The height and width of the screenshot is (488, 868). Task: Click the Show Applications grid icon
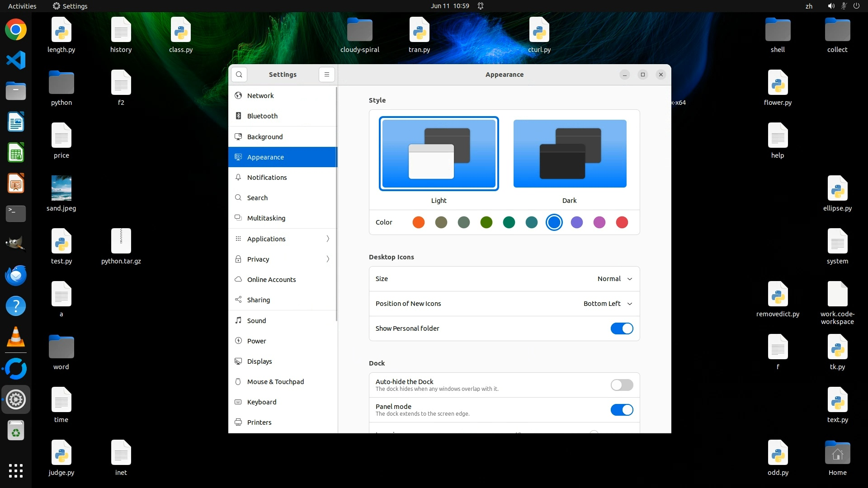tap(16, 470)
